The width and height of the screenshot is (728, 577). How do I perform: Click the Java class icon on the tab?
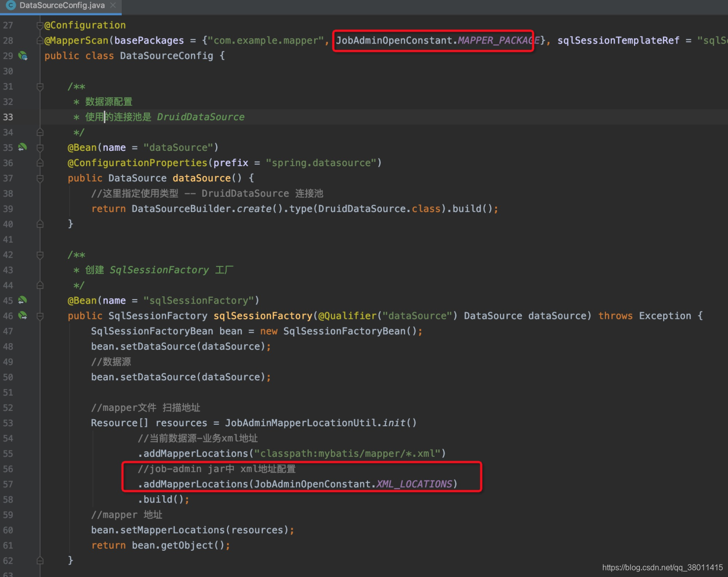[x=10, y=5]
